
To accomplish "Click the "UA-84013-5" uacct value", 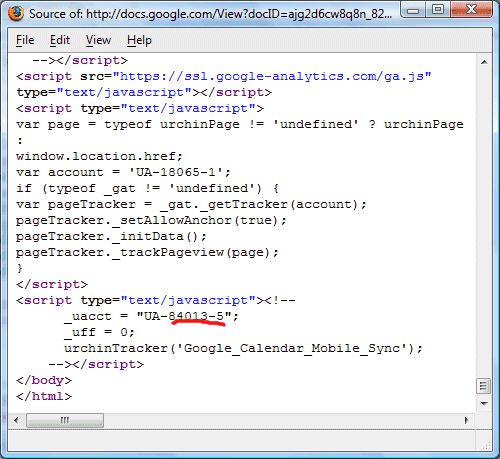I will tap(184, 316).
